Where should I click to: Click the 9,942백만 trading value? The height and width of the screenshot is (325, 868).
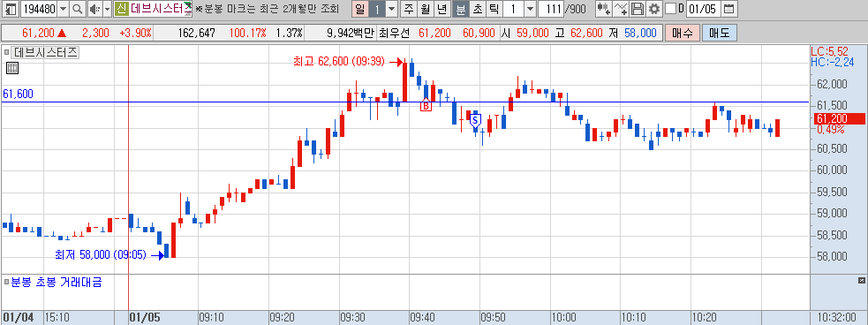pyautogui.click(x=351, y=33)
